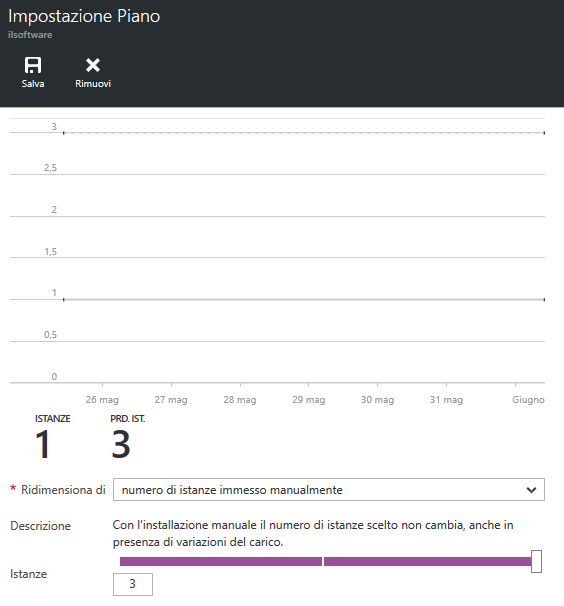Click the ISTANZE counter value 1
The width and height of the screenshot is (564, 606).
tap(43, 444)
